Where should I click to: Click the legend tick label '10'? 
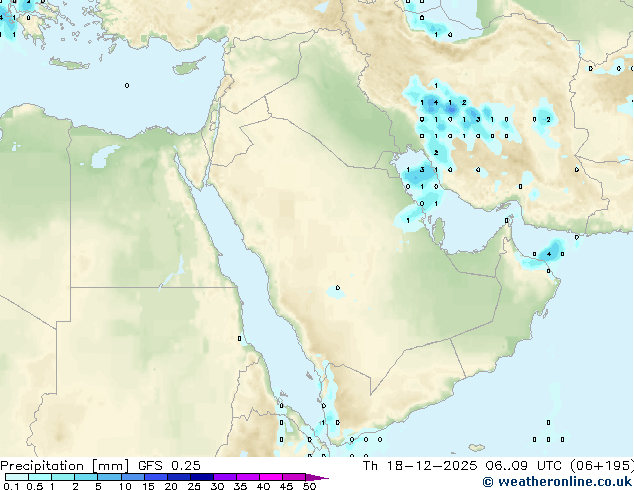(x=125, y=486)
